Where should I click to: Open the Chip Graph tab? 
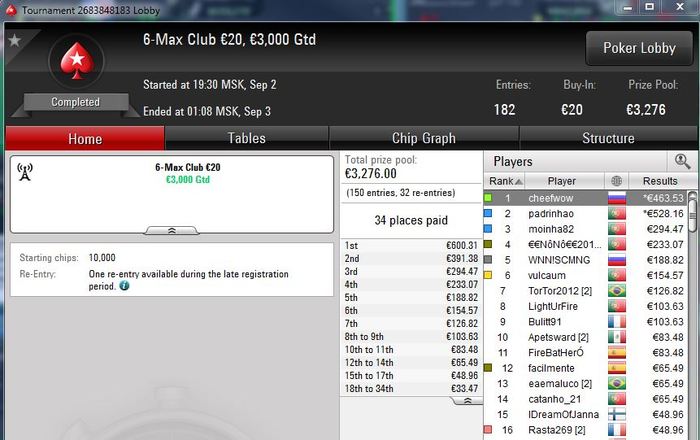pyautogui.click(x=424, y=138)
